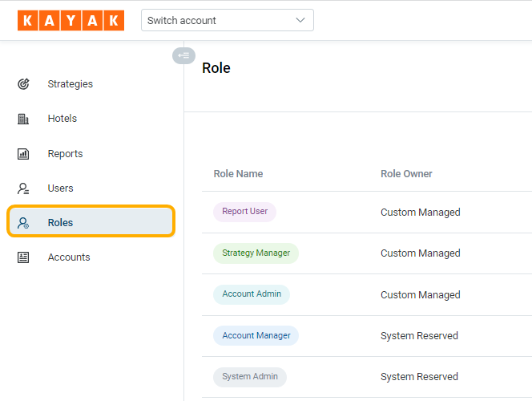532x401 pixels.
Task: Select the Report User role tag
Action: click(x=244, y=212)
